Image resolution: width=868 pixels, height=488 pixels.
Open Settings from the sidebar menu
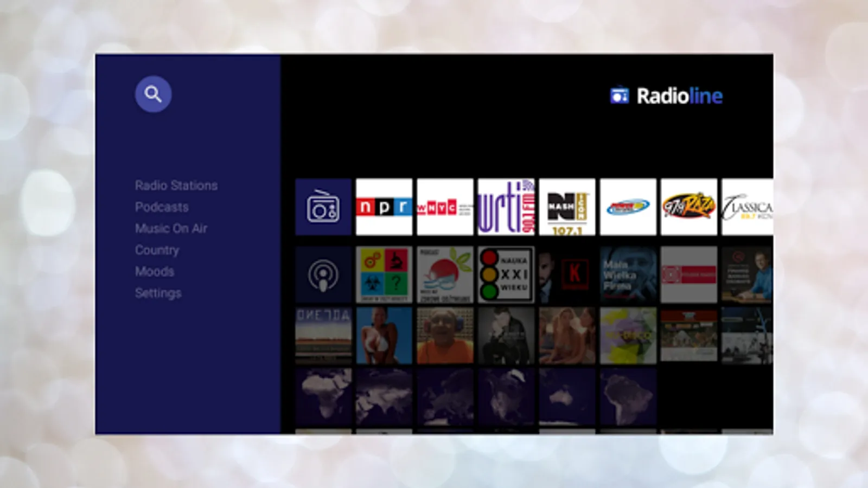[x=158, y=293]
